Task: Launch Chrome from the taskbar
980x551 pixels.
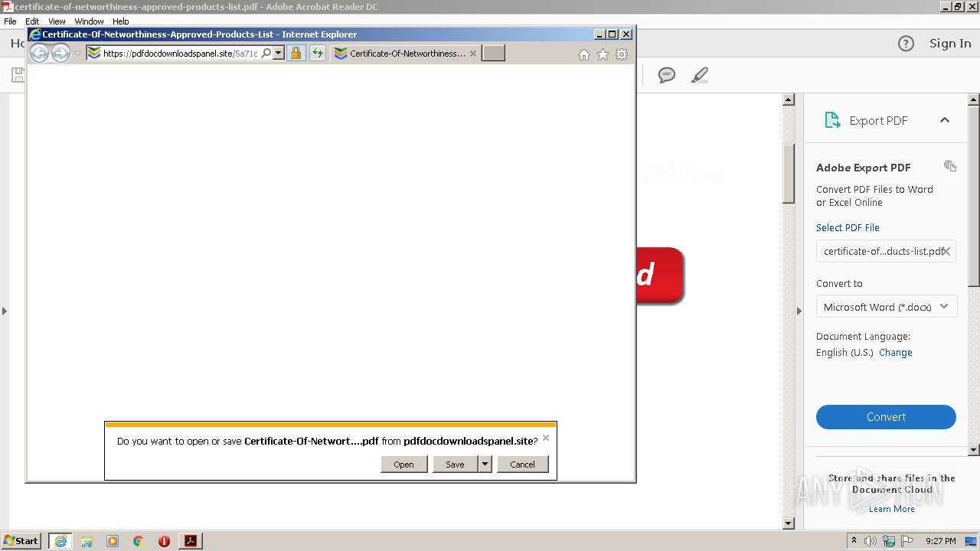Action: 139,541
